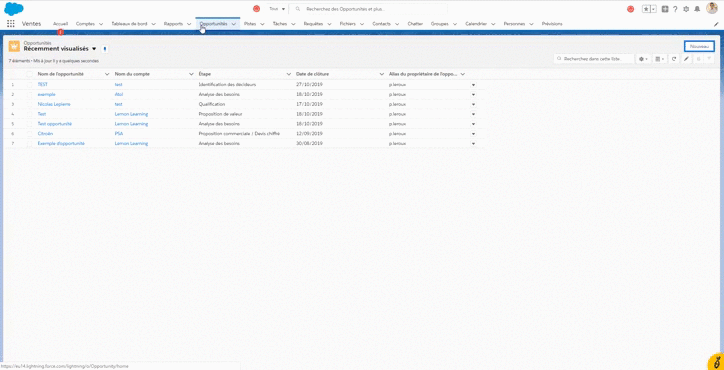This screenshot has height=370, width=724.
Task: Pin the Récemment visualisés list view
Action: [105, 49]
